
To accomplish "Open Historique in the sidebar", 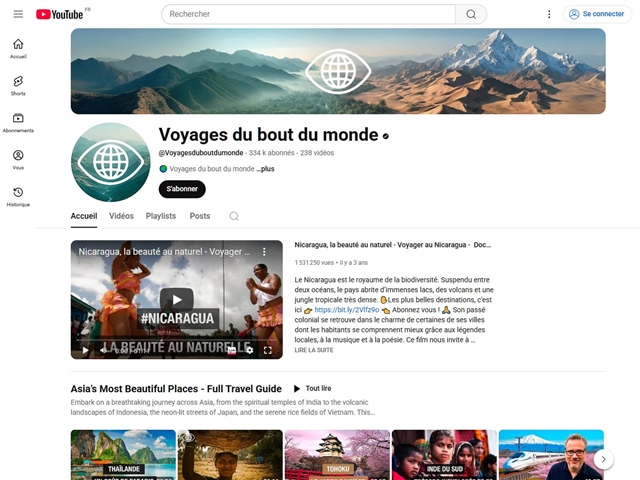I will pos(18,197).
